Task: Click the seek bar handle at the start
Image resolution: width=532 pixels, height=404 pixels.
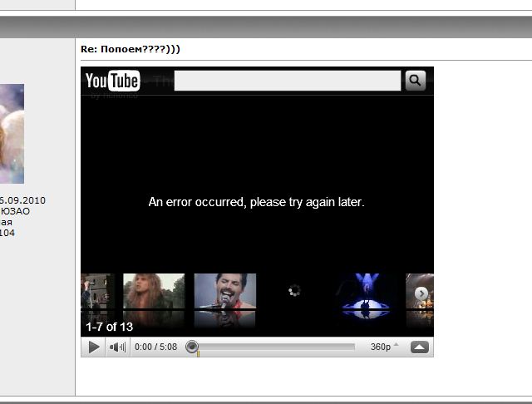Action: click(x=192, y=347)
